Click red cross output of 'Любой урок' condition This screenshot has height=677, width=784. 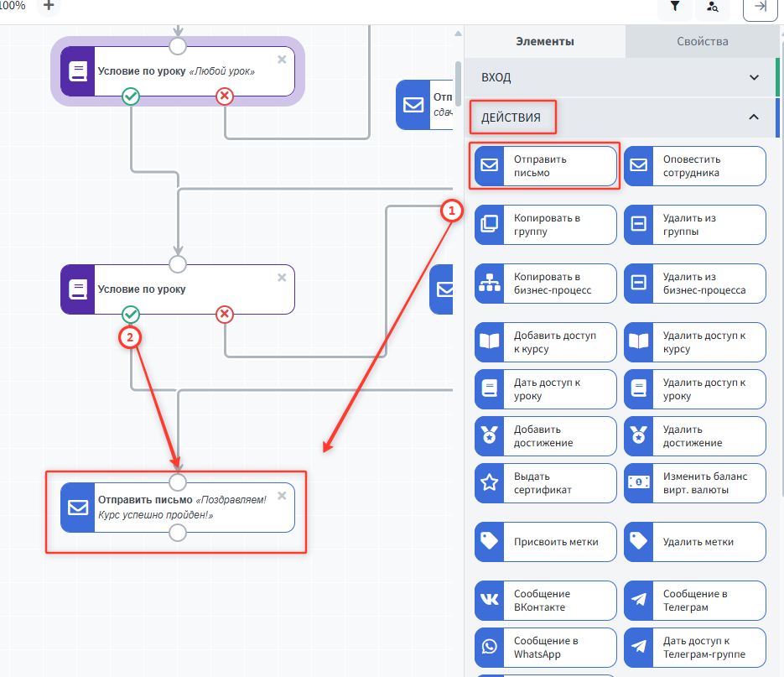(x=225, y=96)
